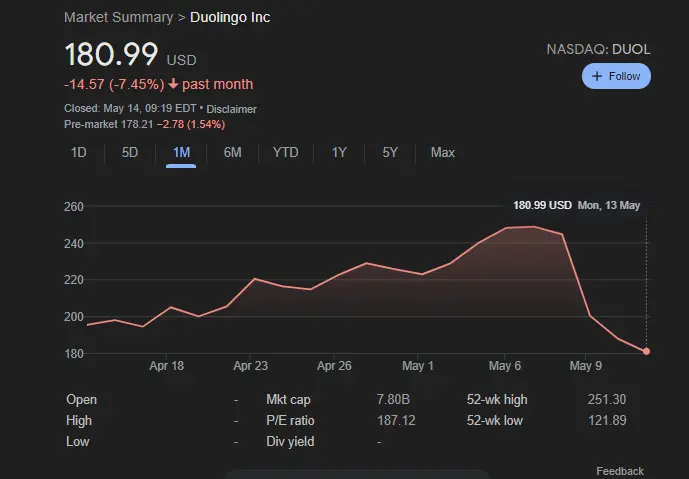Click the Apr 18 axis label
This screenshot has width=689, height=479.
167,366
